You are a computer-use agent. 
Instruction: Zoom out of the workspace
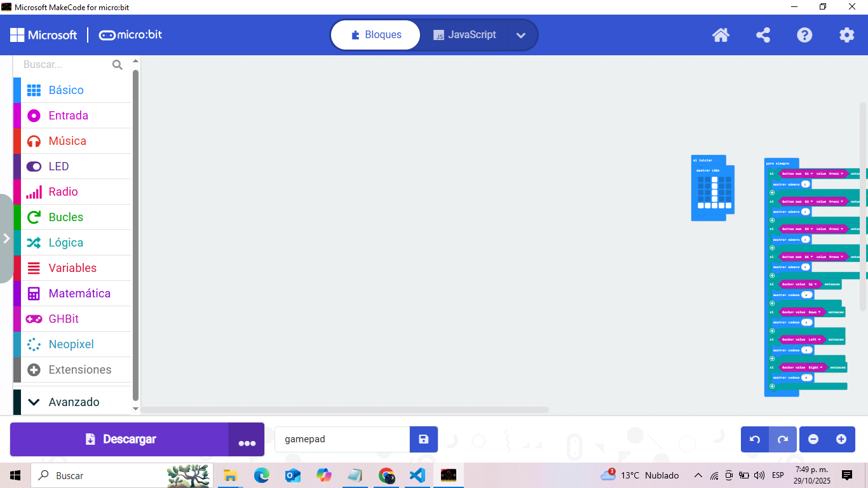(x=813, y=439)
